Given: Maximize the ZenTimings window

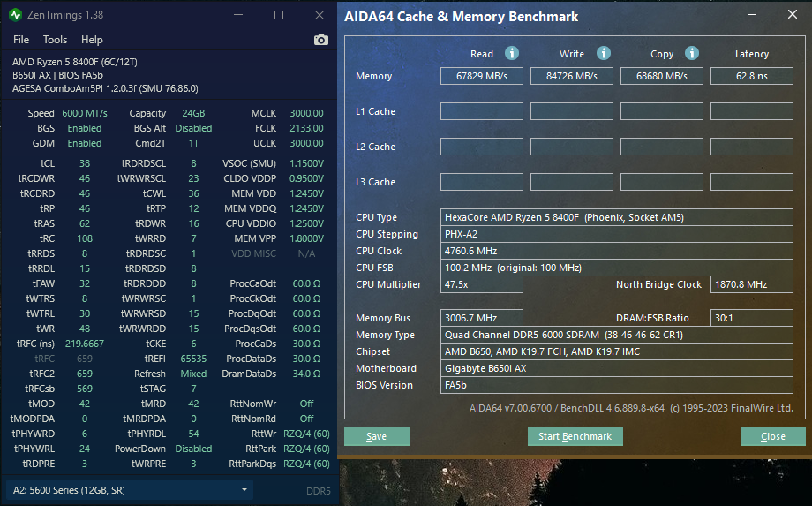Looking at the screenshot, I should pyautogui.click(x=279, y=15).
